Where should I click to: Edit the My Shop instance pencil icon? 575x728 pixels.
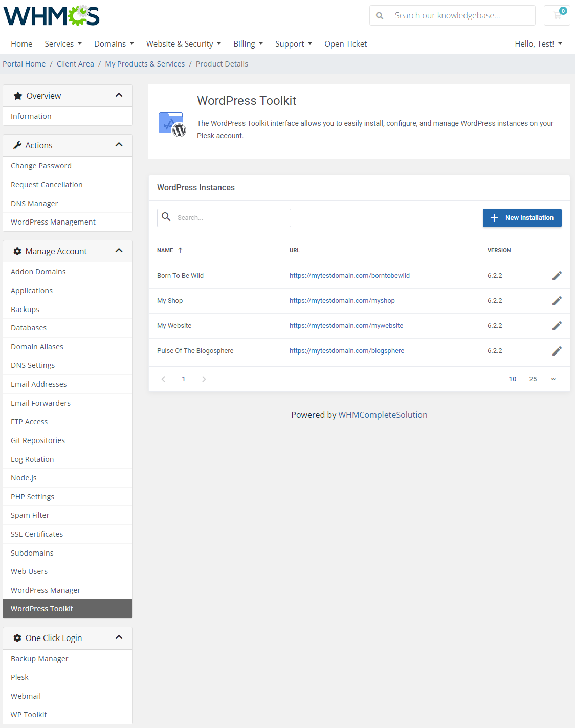click(x=557, y=301)
